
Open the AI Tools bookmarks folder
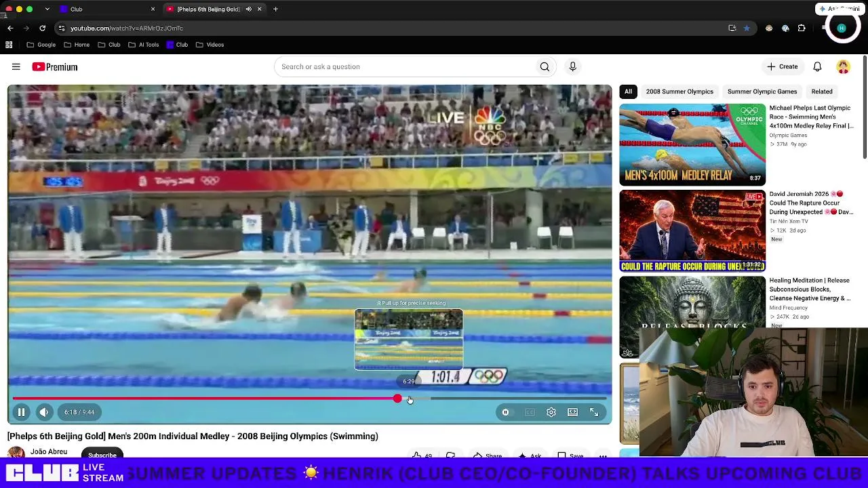[143, 45]
